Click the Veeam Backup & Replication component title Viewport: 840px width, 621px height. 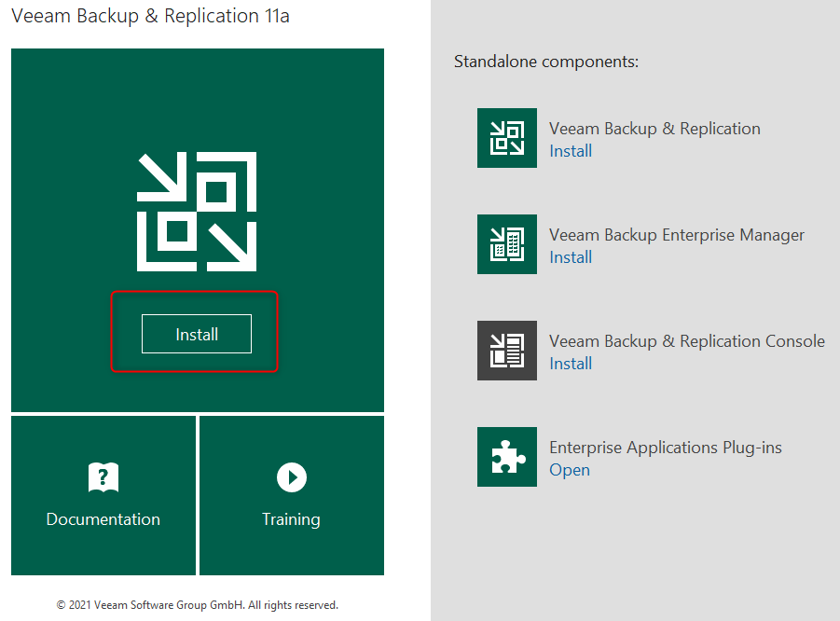click(654, 129)
